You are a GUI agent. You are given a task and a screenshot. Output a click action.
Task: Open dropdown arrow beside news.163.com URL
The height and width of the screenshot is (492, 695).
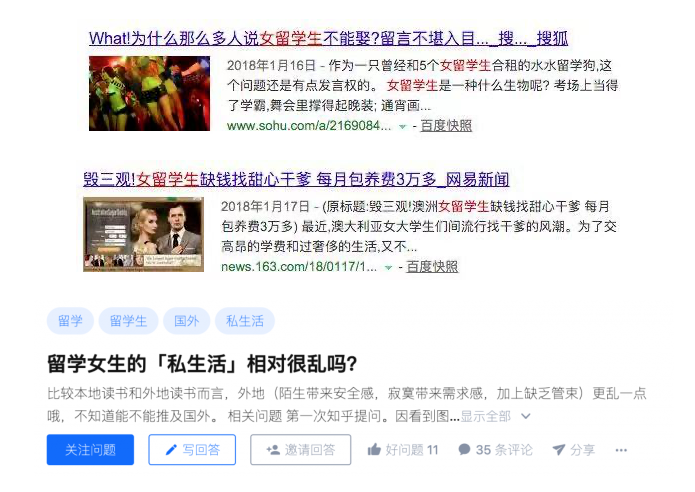[388, 268]
